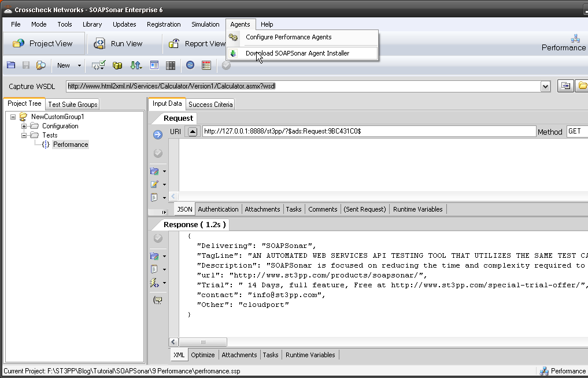Switch to the Test Suite Groups tab

(73, 104)
